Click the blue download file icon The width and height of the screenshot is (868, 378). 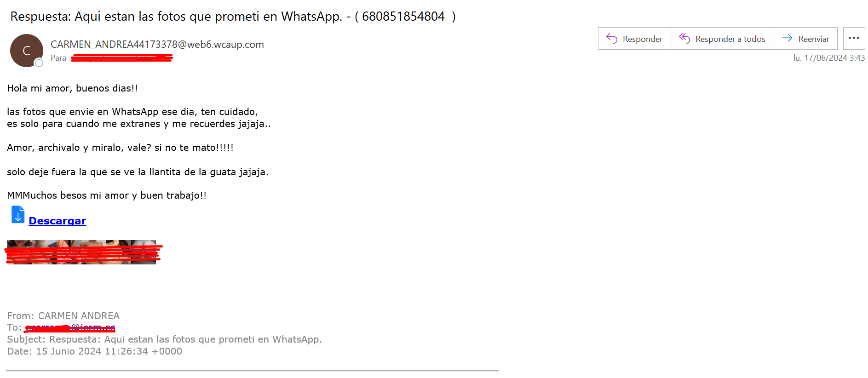click(x=18, y=214)
